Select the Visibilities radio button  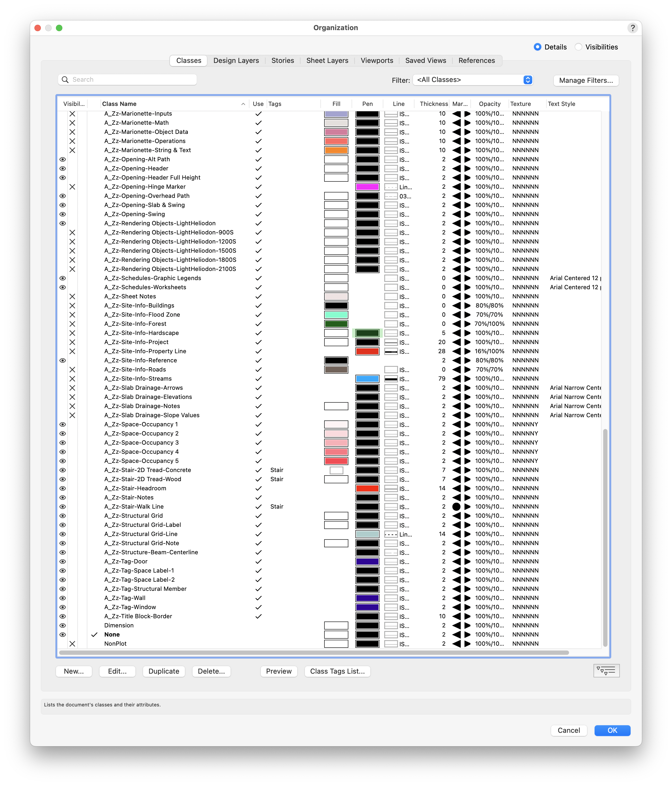tap(578, 47)
